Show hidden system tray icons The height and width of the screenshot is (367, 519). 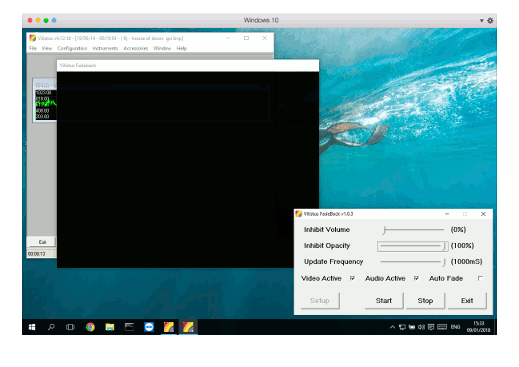392,327
